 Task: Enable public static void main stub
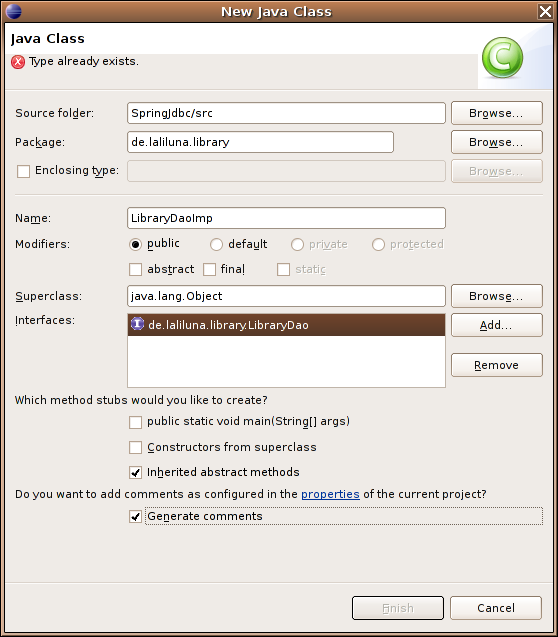pyautogui.click(x=135, y=422)
